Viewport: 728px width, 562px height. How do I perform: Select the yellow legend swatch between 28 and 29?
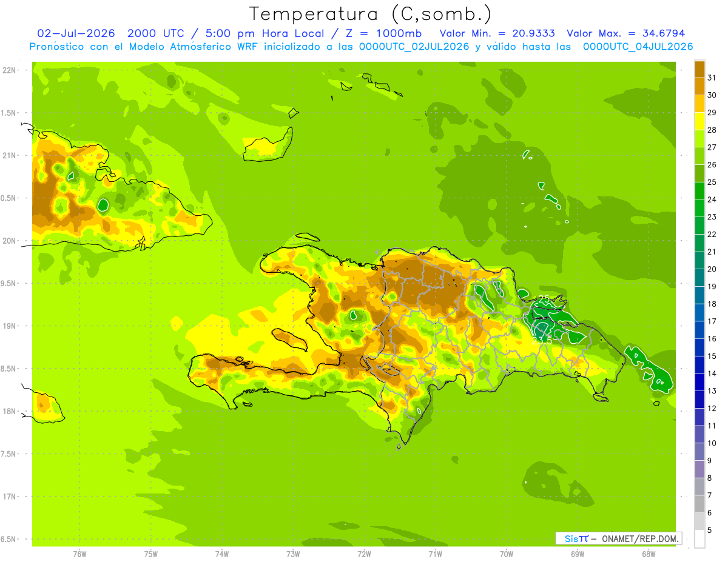(x=699, y=121)
